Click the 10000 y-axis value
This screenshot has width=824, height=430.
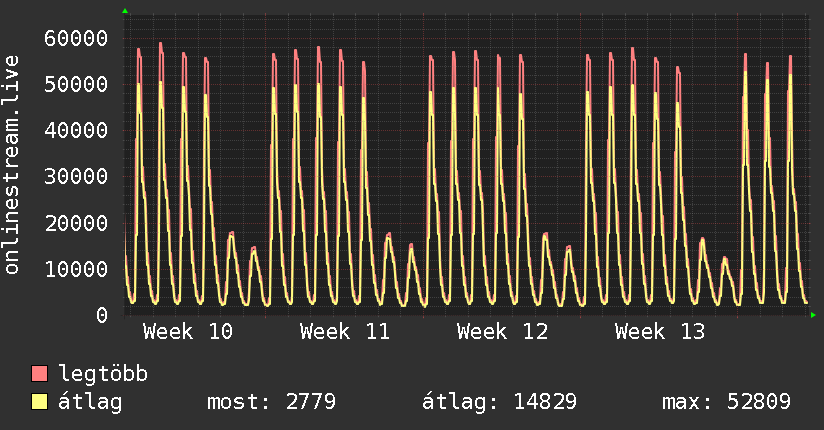click(76, 269)
